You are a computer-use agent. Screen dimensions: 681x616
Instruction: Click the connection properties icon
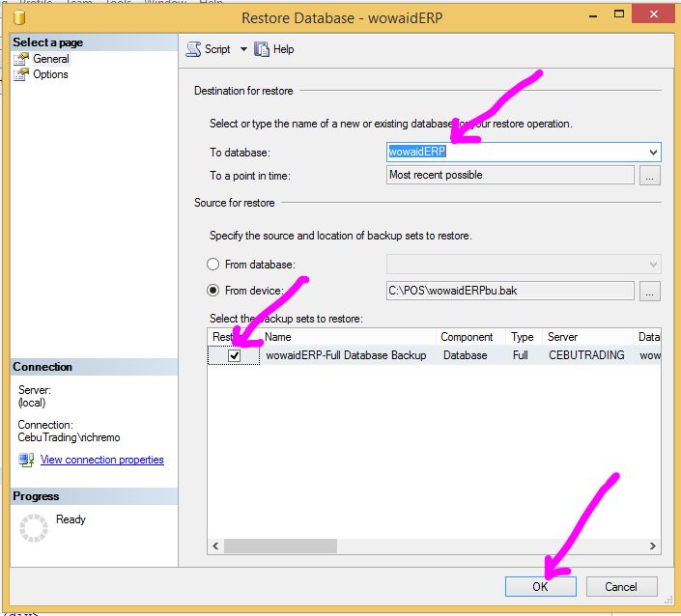[26, 460]
